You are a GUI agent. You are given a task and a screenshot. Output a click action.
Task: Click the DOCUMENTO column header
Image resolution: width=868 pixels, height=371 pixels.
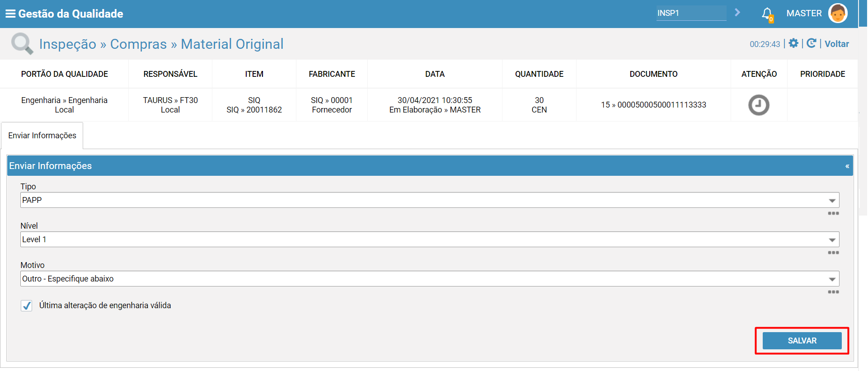pos(654,74)
